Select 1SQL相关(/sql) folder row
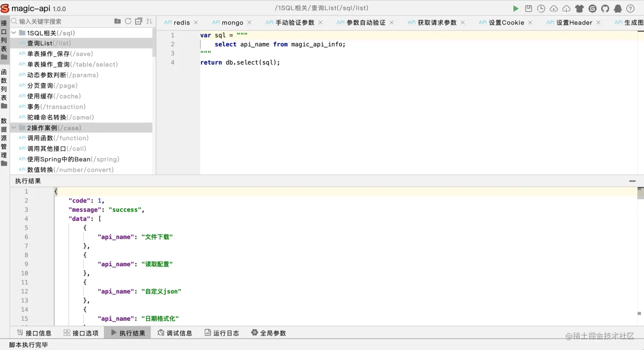644x350 pixels. click(x=82, y=33)
